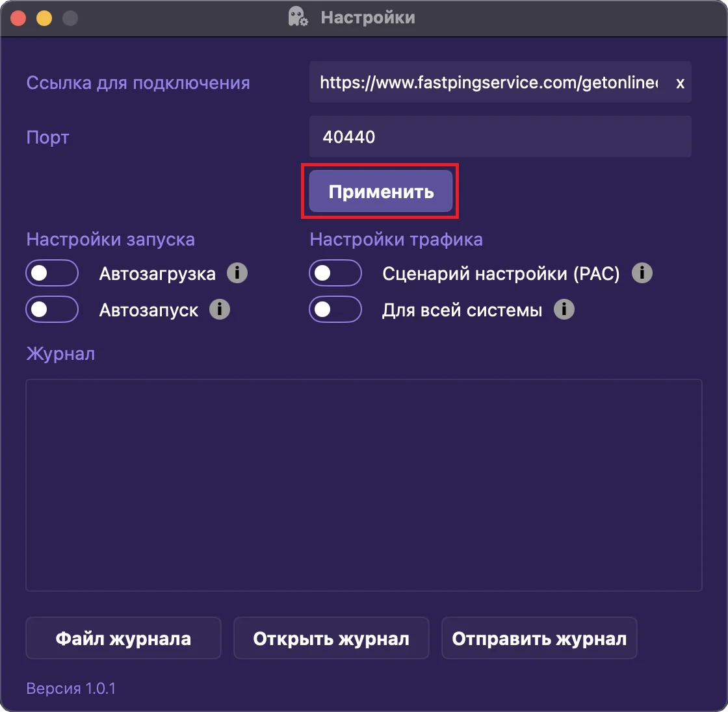Open info for Сценарий настройки (PAC)
728x712 pixels.
pos(642,273)
